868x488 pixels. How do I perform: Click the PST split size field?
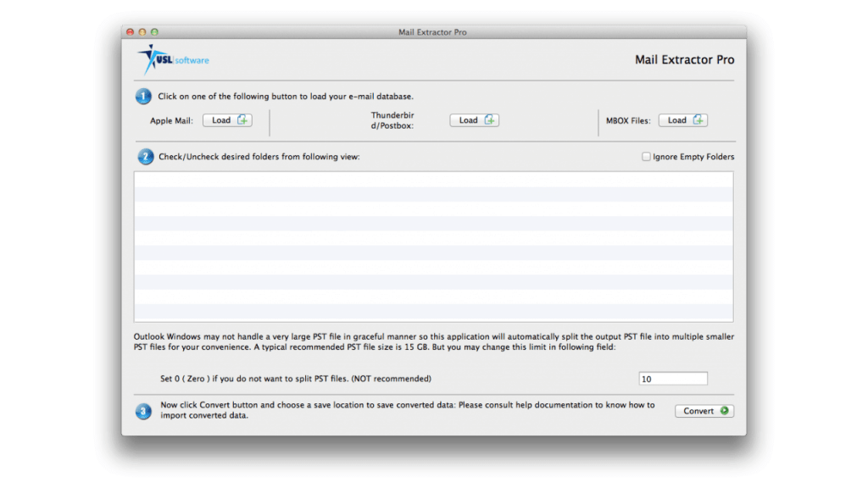[x=673, y=379]
